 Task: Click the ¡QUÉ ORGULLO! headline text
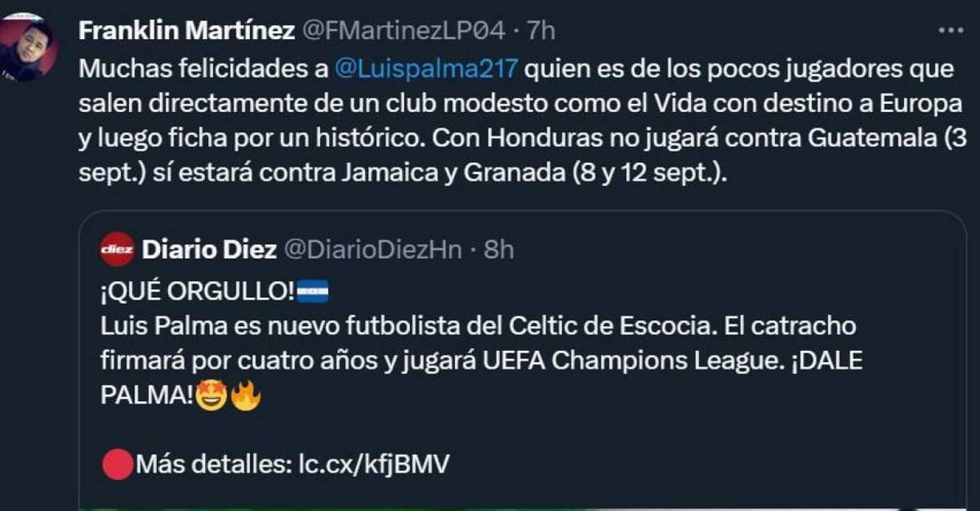coord(198,293)
